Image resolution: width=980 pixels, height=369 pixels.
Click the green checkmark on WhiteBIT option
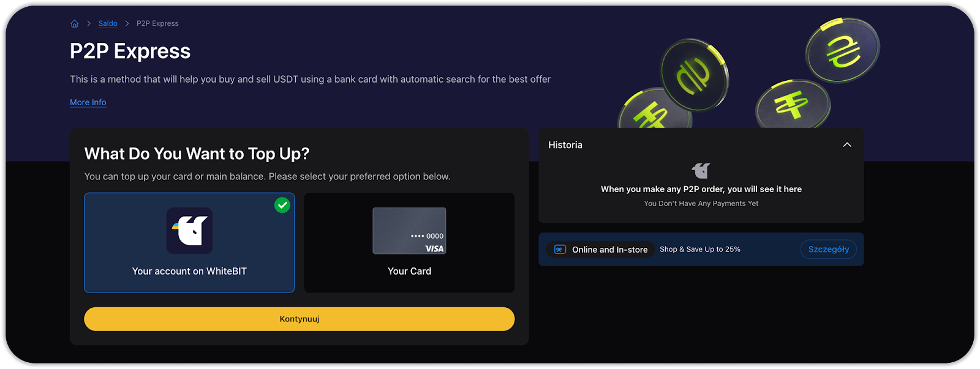pyautogui.click(x=282, y=205)
